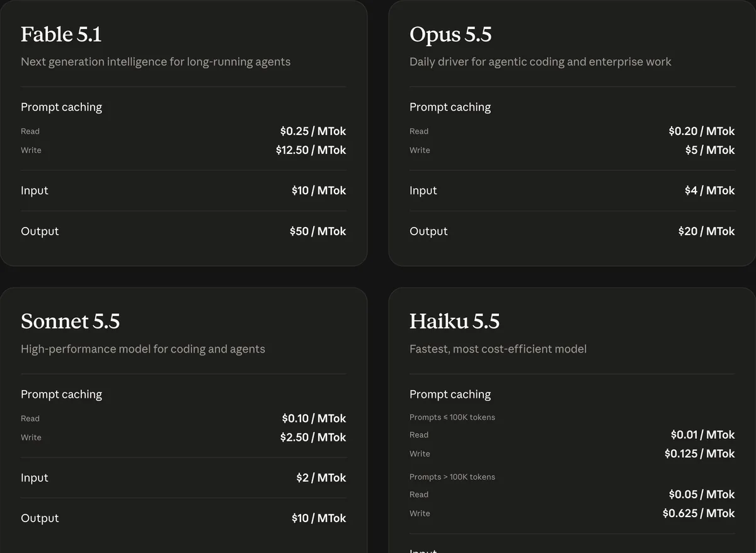Click the Prompt caching label in the Haiku 5.5 card
756x553 pixels.
point(450,395)
